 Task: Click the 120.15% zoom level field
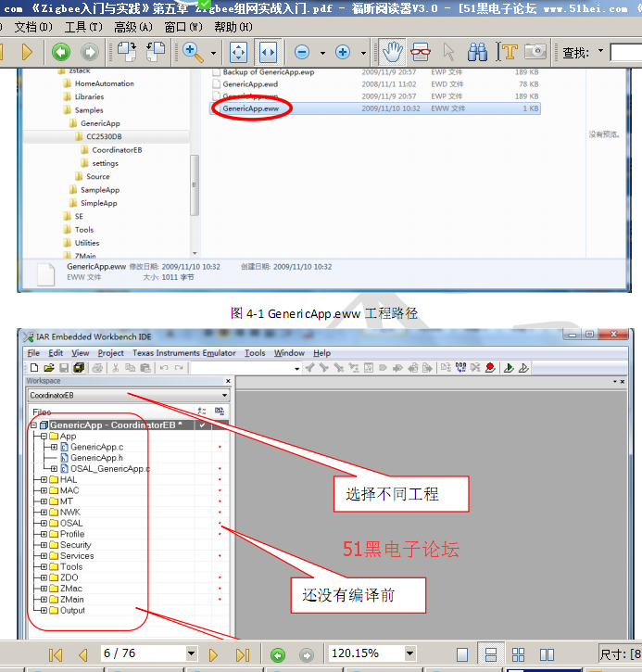pyautogui.click(x=366, y=653)
